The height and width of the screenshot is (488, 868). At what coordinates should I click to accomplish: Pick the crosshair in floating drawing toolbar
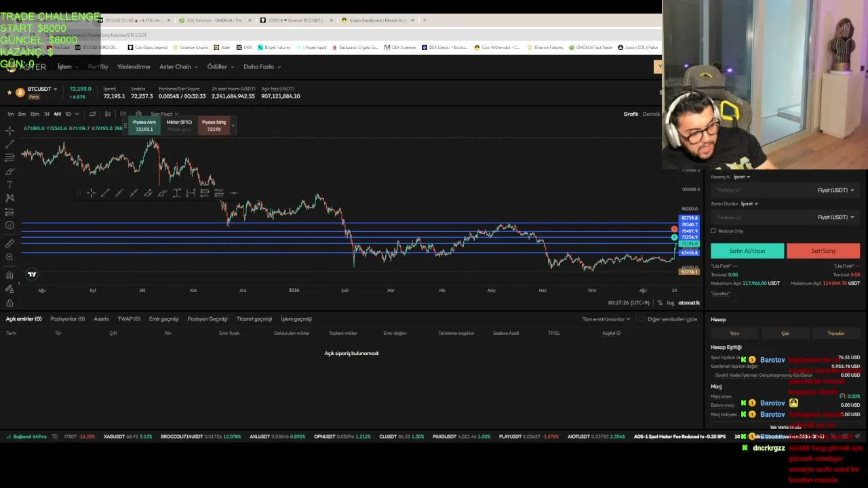click(91, 193)
